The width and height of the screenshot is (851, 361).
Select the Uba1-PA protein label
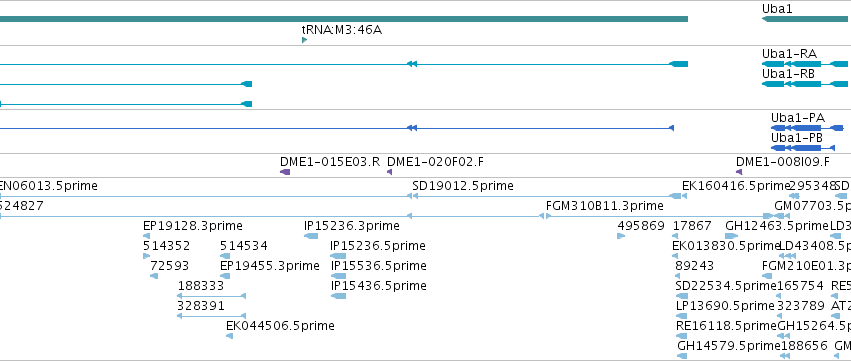click(x=798, y=118)
